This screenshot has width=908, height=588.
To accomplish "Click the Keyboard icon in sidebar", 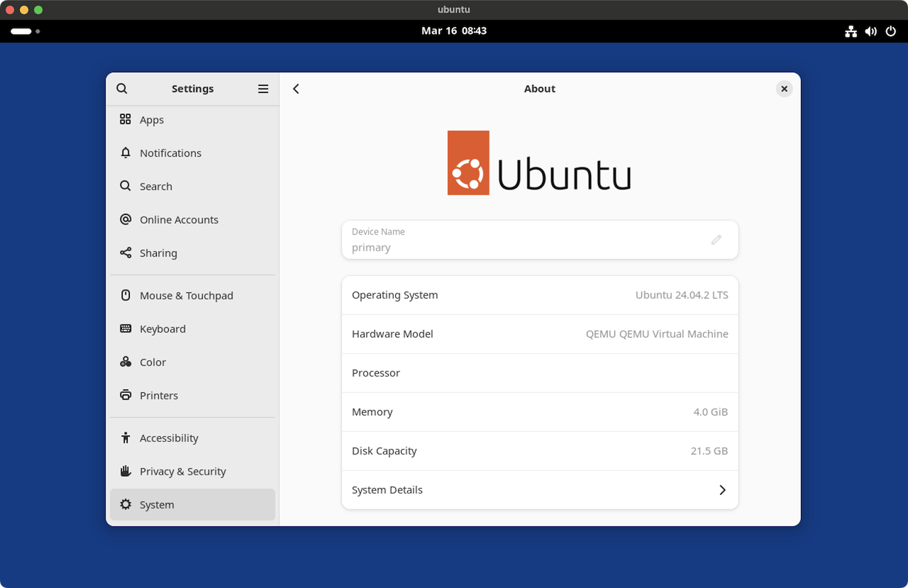I will point(126,328).
